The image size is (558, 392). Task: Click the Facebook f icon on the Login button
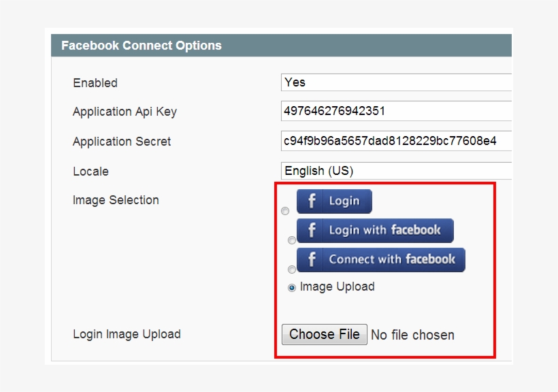312,201
